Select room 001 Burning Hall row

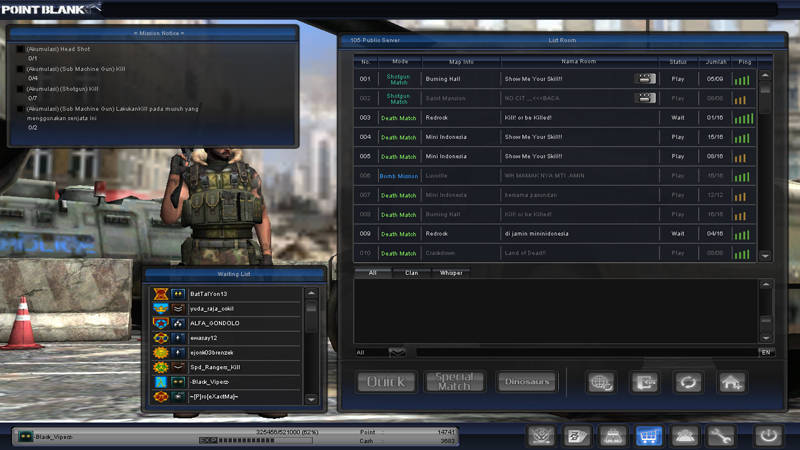point(555,79)
